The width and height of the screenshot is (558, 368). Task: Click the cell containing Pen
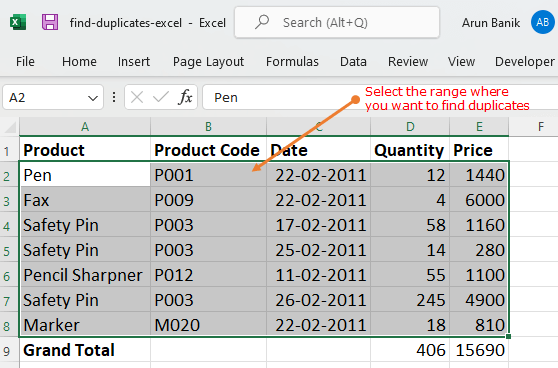(85, 175)
